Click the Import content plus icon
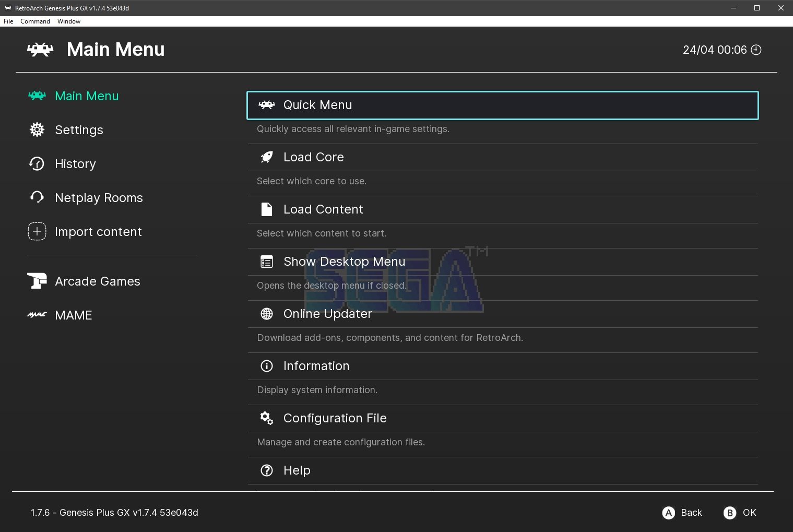This screenshot has width=793, height=532. (x=37, y=231)
